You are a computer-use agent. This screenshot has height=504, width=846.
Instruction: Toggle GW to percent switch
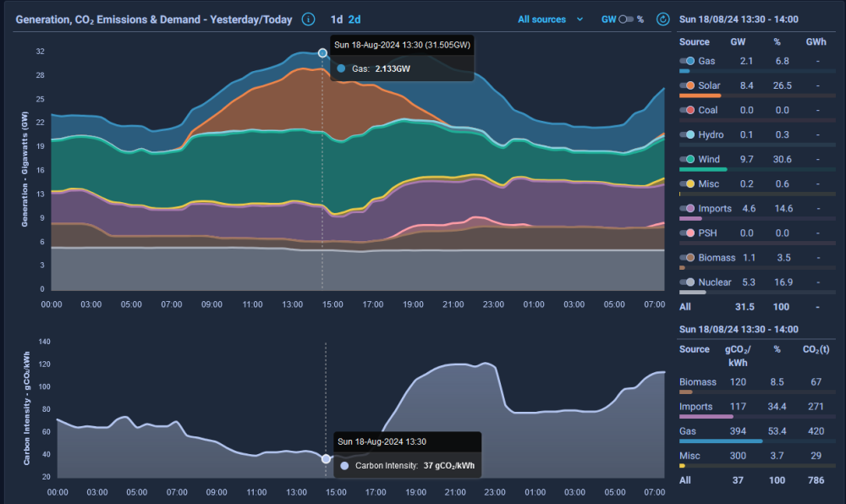point(626,19)
